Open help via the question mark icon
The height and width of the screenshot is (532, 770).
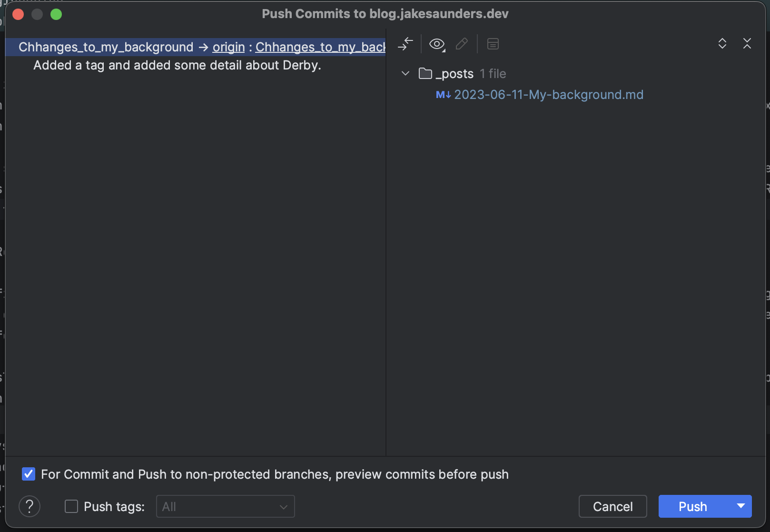tap(30, 506)
